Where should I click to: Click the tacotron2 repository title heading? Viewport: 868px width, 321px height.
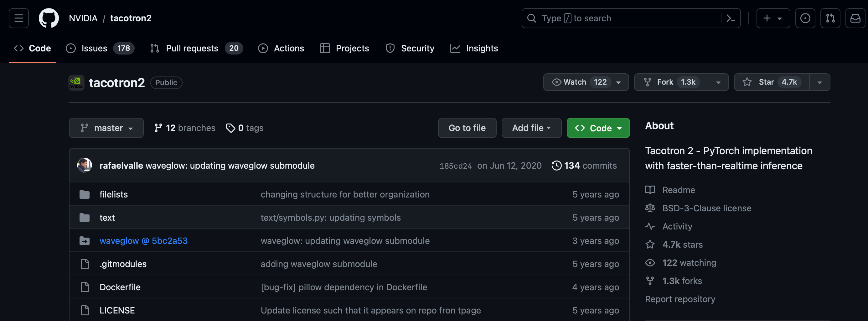(x=116, y=83)
